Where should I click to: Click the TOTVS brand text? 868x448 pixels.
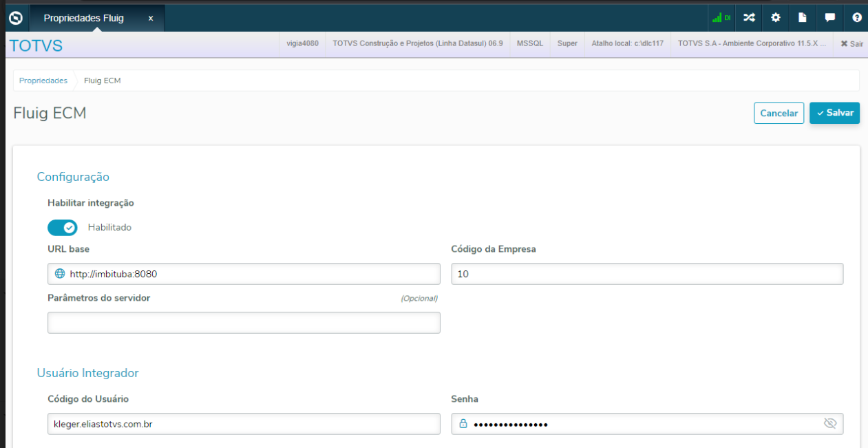36,46
